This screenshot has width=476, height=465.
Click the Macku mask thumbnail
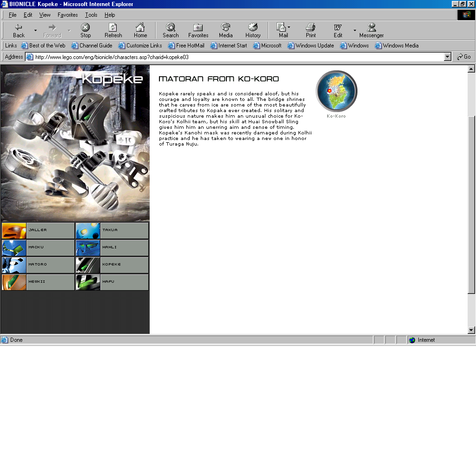pos(14,248)
